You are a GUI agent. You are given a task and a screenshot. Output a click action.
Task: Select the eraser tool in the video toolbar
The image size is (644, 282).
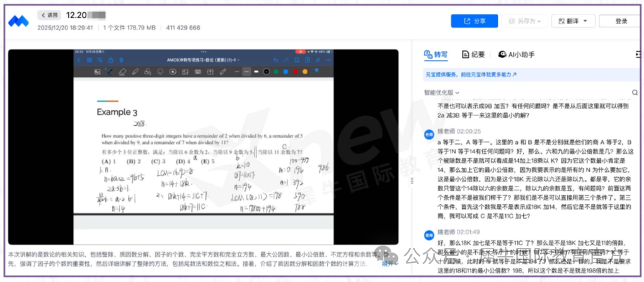tap(122, 71)
